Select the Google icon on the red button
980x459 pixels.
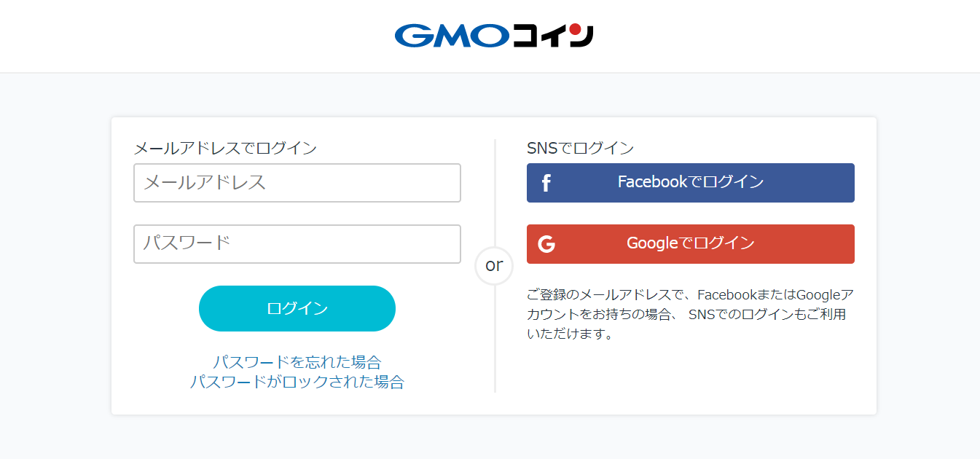point(546,244)
